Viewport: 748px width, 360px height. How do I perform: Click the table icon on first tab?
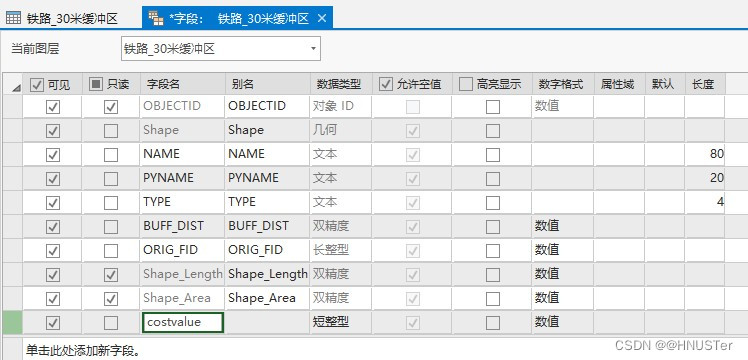coord(13,19)
